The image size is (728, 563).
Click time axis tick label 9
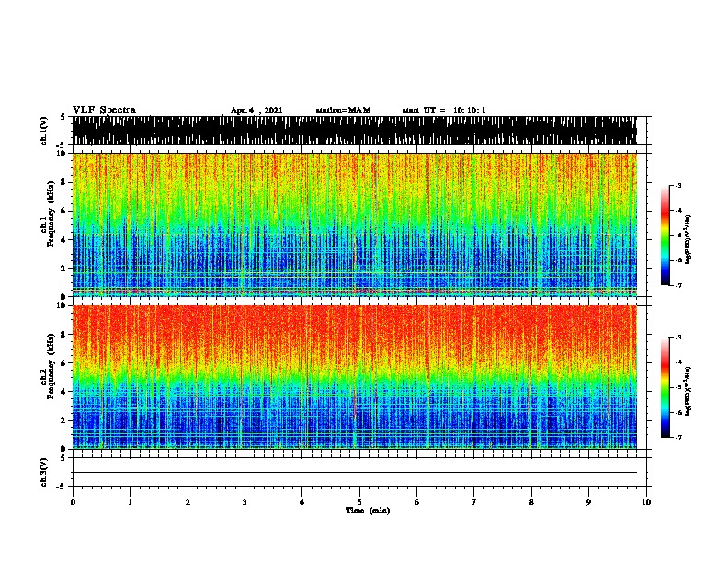tap(588, 502)
